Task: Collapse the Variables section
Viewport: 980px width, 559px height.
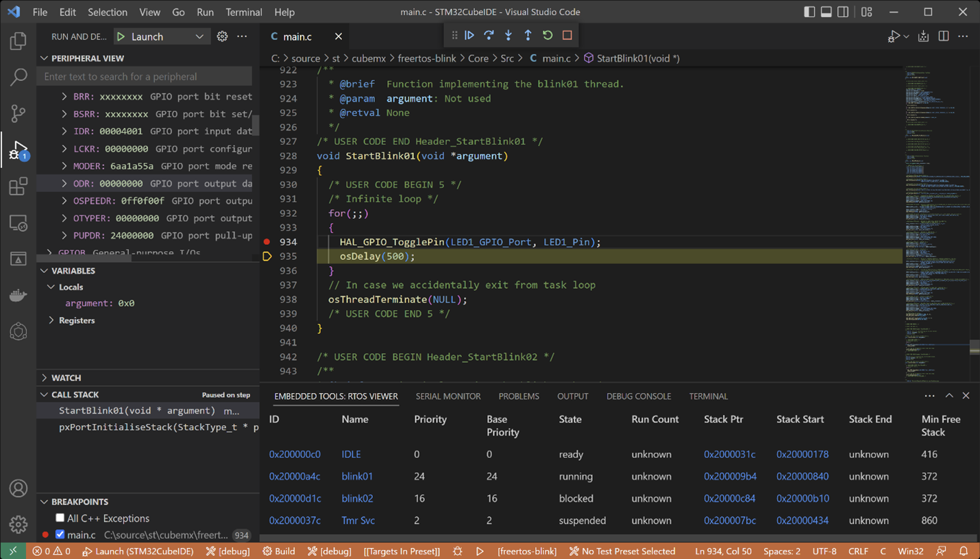Action: pos(73,271)
